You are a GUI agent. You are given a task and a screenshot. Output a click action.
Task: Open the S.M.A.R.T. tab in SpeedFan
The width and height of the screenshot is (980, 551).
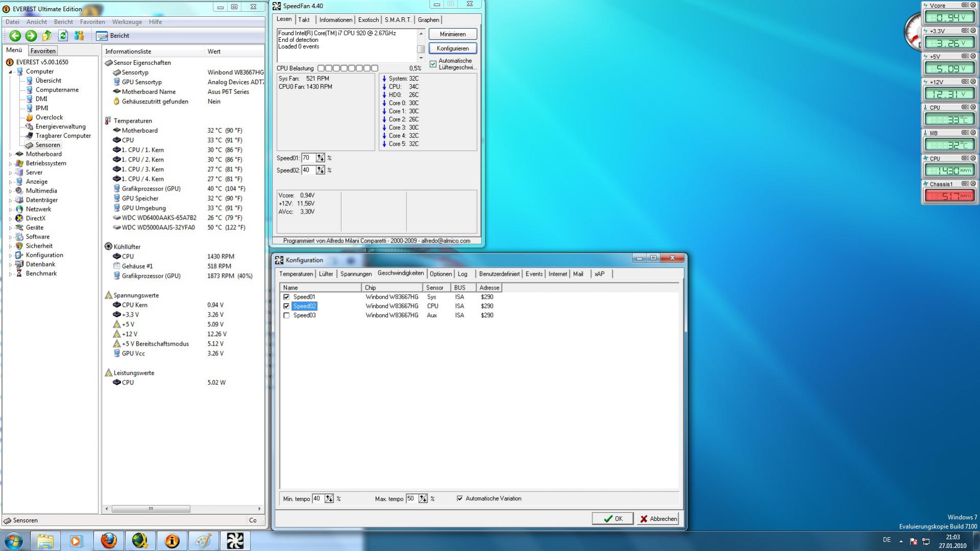398,20
